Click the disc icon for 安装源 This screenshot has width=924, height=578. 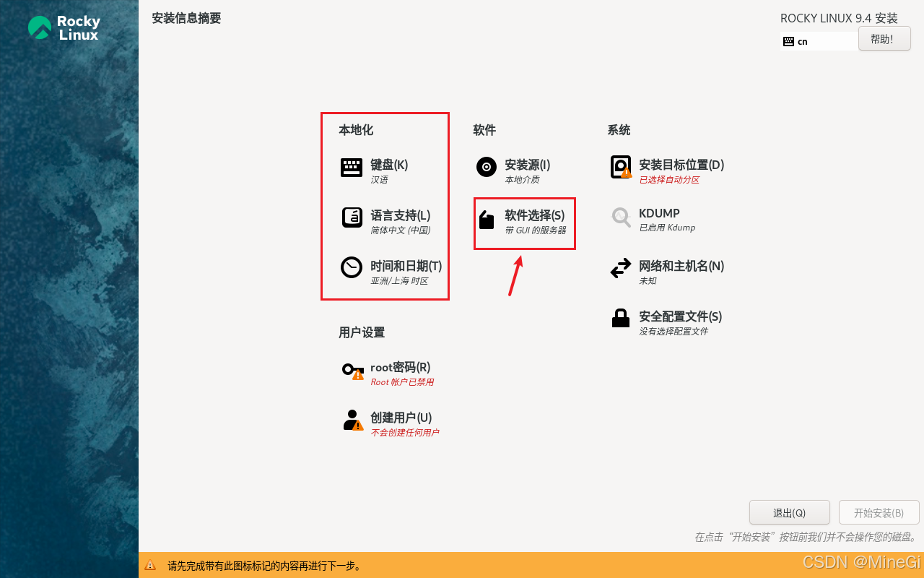(x=487, y=167)
